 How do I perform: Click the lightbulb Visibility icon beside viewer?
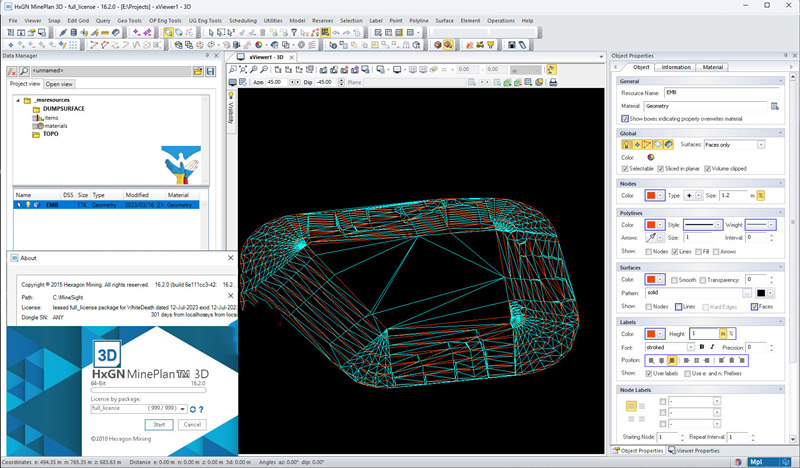tap(231, 95)
